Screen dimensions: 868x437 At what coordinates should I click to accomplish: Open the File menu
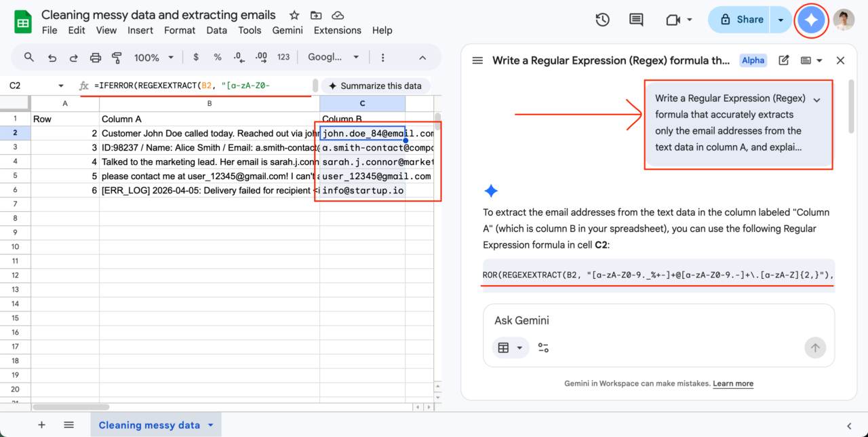(50, 30)
